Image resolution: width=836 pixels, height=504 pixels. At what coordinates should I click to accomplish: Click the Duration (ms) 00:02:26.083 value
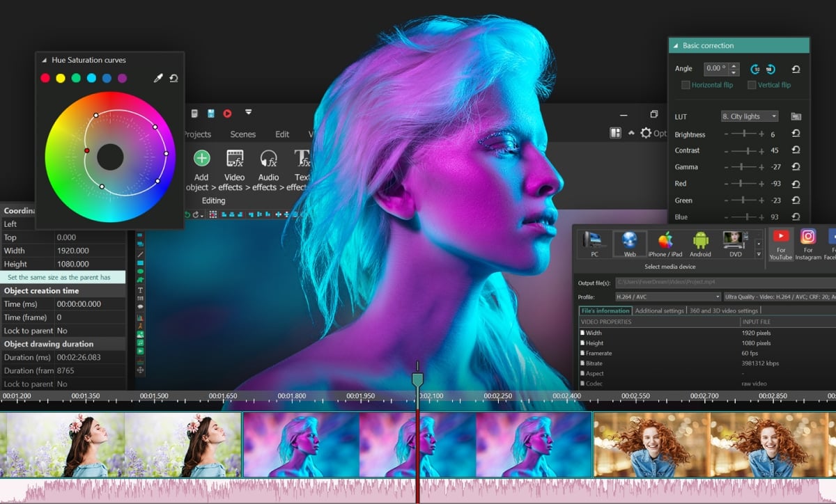91,357
